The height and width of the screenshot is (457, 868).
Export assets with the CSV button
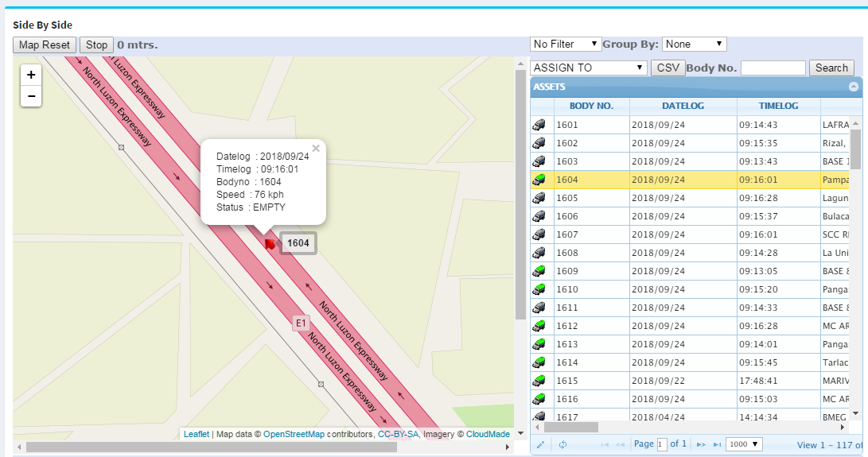[x=667, y=68]
